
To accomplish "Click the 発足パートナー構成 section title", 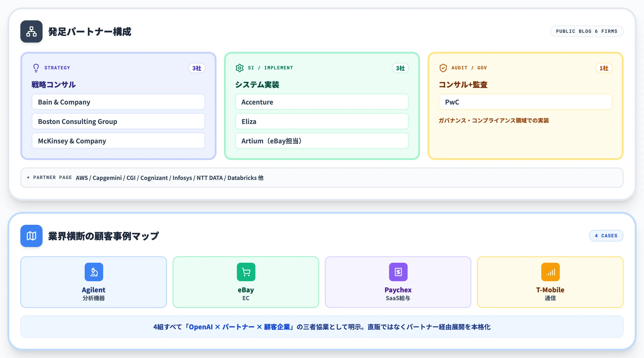I will 90,31.
